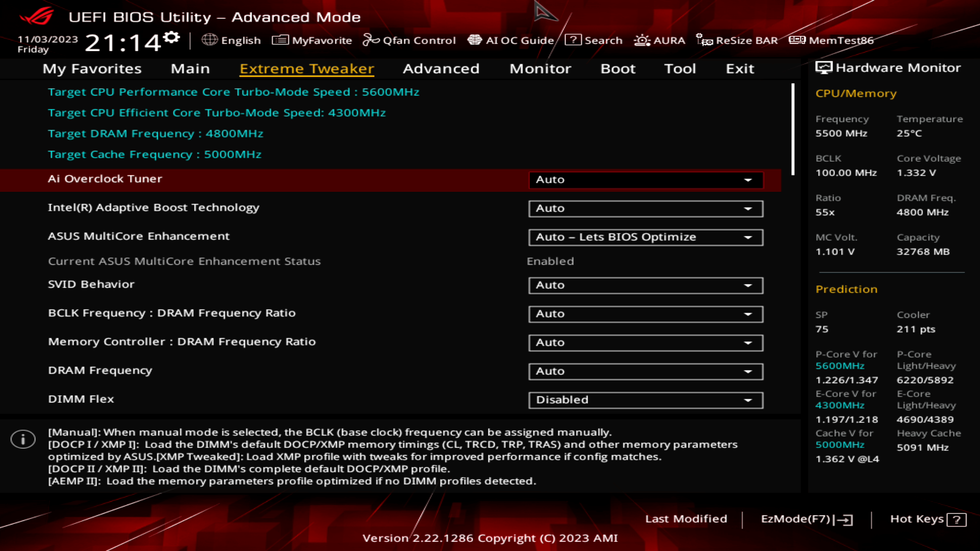
Task: Click Prediction heading in Hardware Monitor
Action: pos(846,289)
